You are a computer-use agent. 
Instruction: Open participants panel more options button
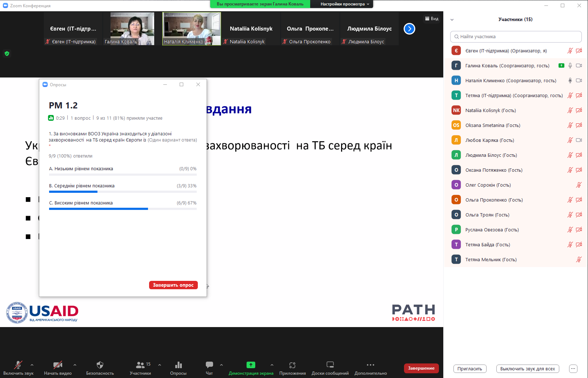coord(573,369)
